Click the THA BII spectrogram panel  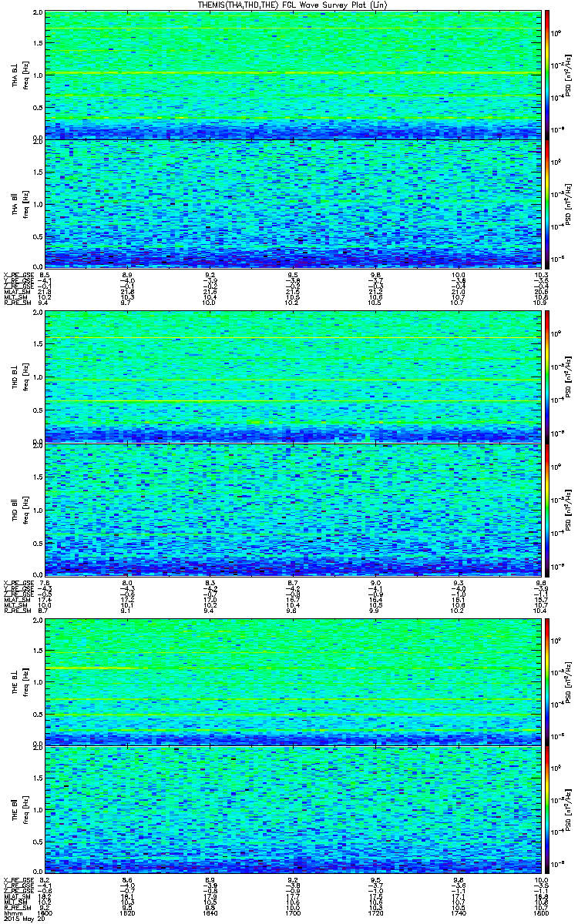point(293,203)
